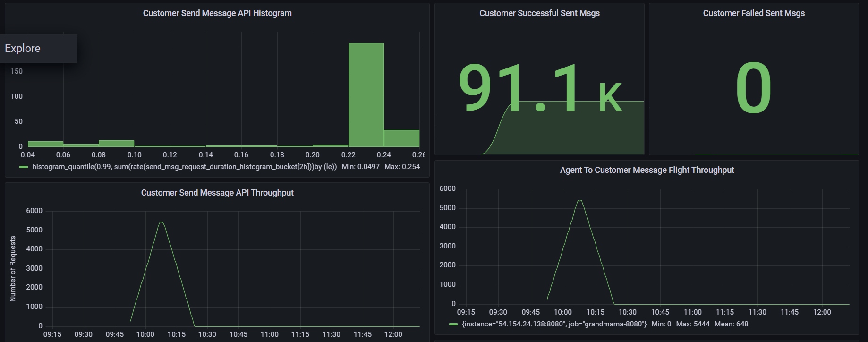Click histogram legend green color swatch

click(x=24, y=167)
